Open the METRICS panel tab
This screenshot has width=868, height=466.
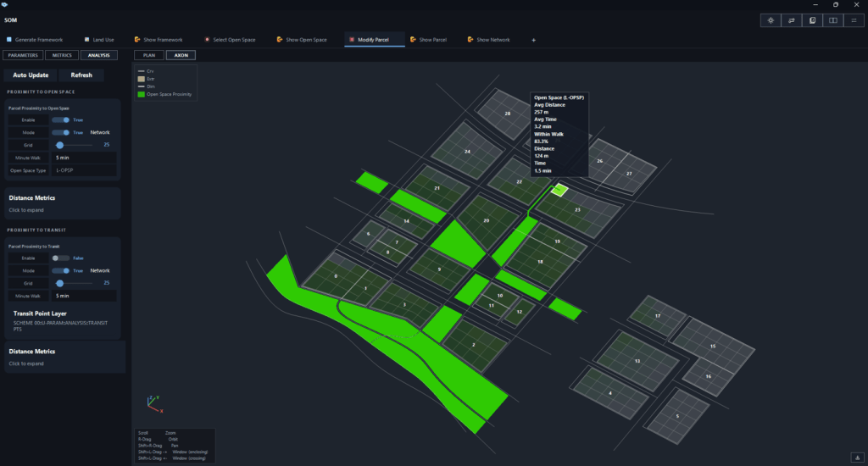[62, 55]
